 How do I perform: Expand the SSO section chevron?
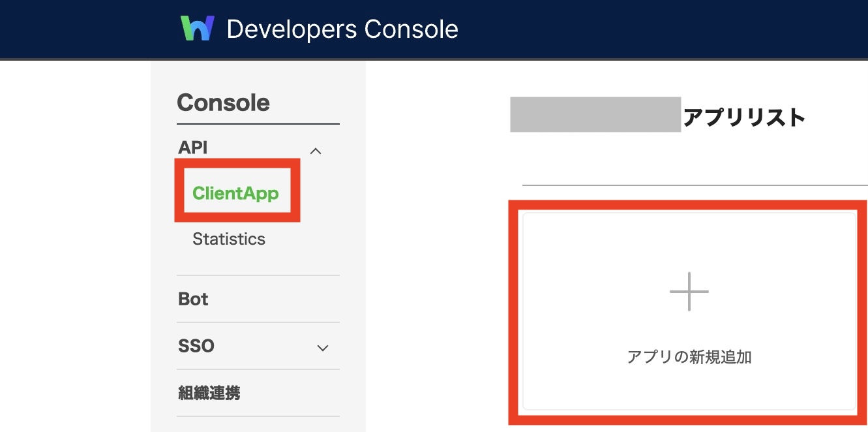pyautogui.click(x=322, y=348)
